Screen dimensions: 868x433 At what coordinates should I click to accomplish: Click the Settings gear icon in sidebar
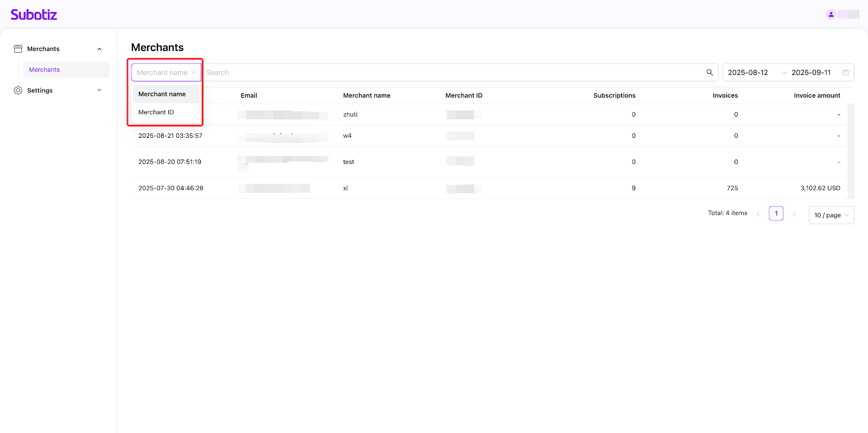[18, 91]
